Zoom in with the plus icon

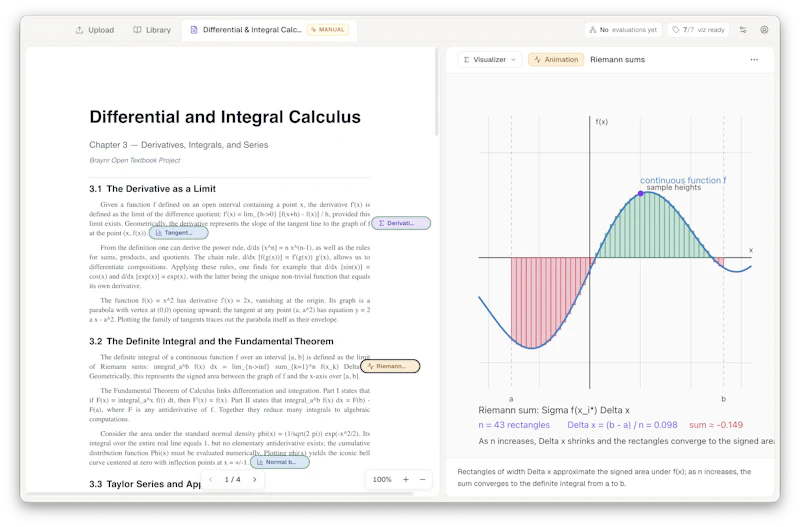tap(406, 480)
